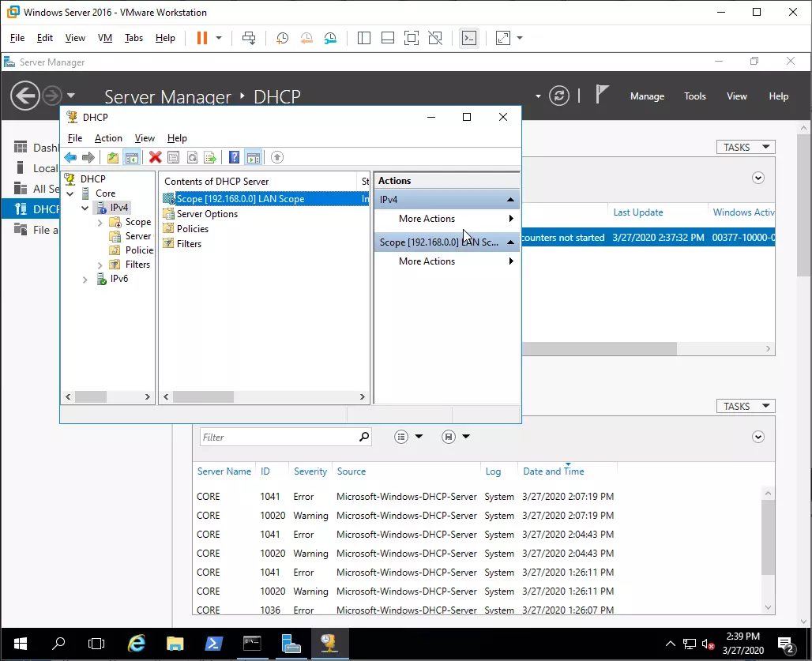
Task: Open the DHCP window's Action menu
Action: click(108, 138)
